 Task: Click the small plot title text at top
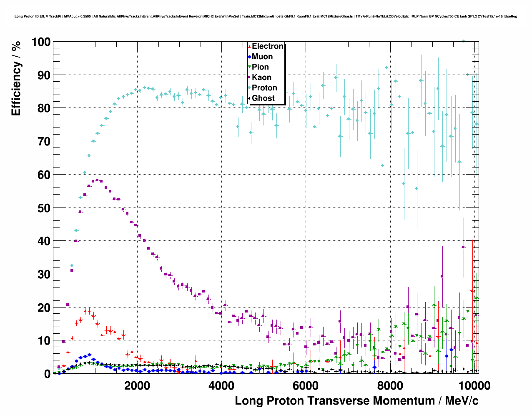[266, 16]
